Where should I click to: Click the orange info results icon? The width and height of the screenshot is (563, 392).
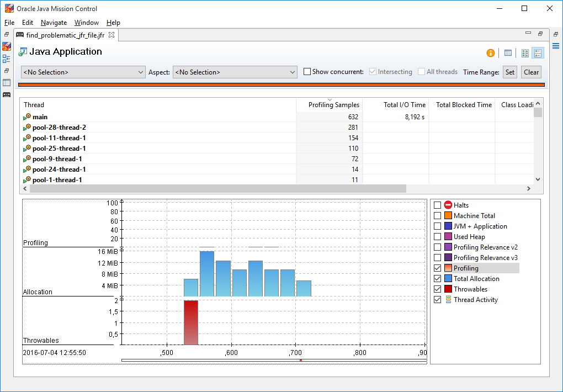490,53
